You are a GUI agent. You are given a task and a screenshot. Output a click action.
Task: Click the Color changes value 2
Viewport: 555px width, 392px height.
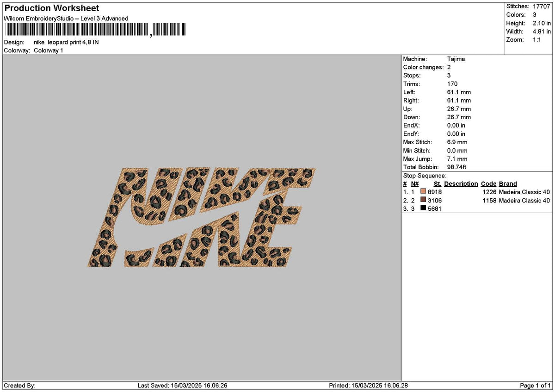[449, 67]
